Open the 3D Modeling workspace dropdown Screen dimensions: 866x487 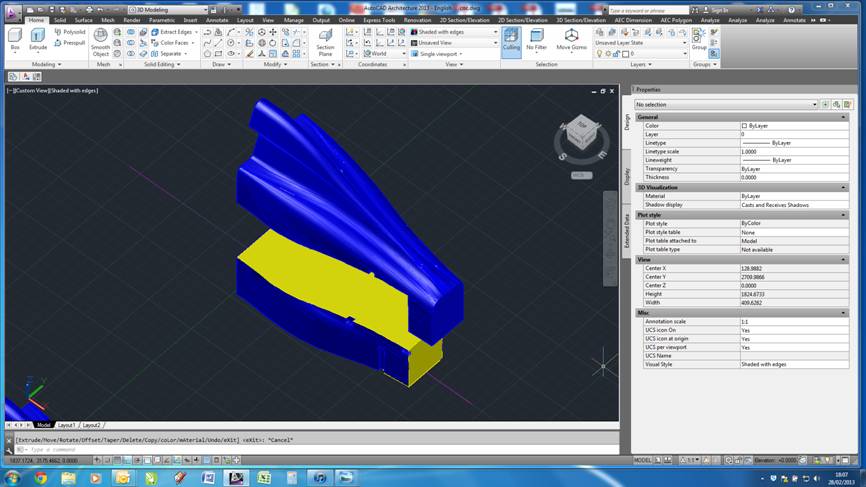[168, 10]
